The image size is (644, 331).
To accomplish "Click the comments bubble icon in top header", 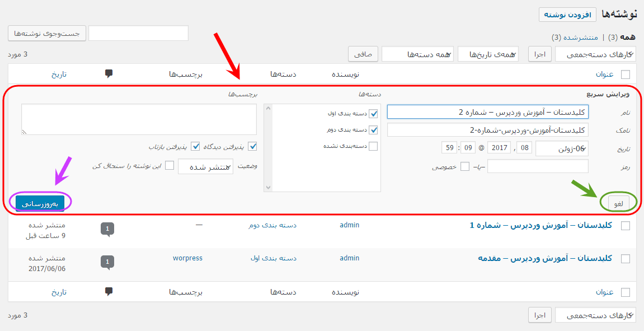I will [109, 73].
